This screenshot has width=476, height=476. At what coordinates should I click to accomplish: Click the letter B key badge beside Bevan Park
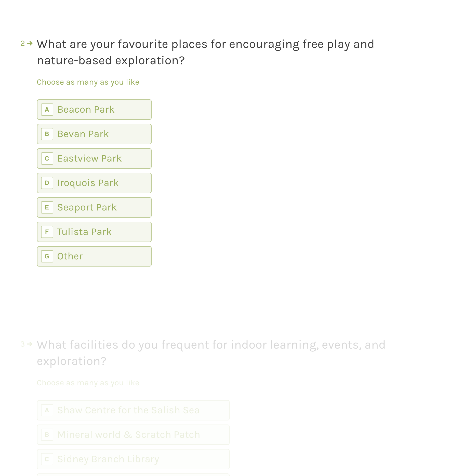click(x=47, y=134)
